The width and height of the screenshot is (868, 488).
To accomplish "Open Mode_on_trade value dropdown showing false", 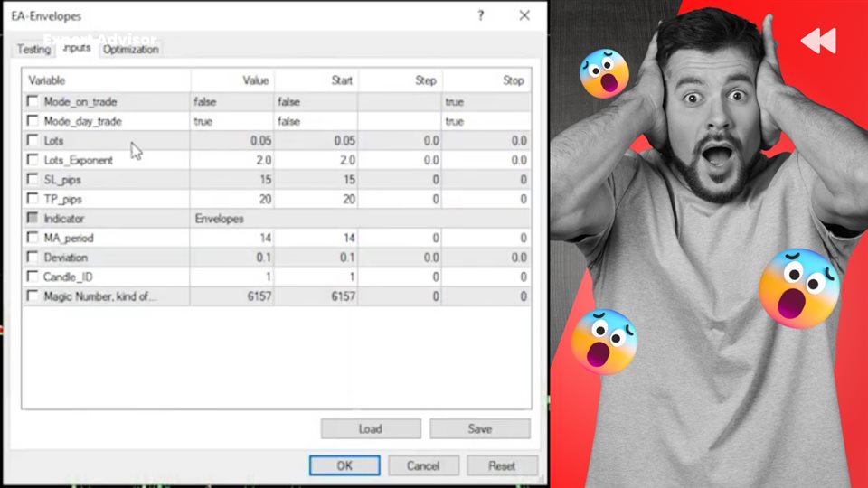I will [231, 102].
